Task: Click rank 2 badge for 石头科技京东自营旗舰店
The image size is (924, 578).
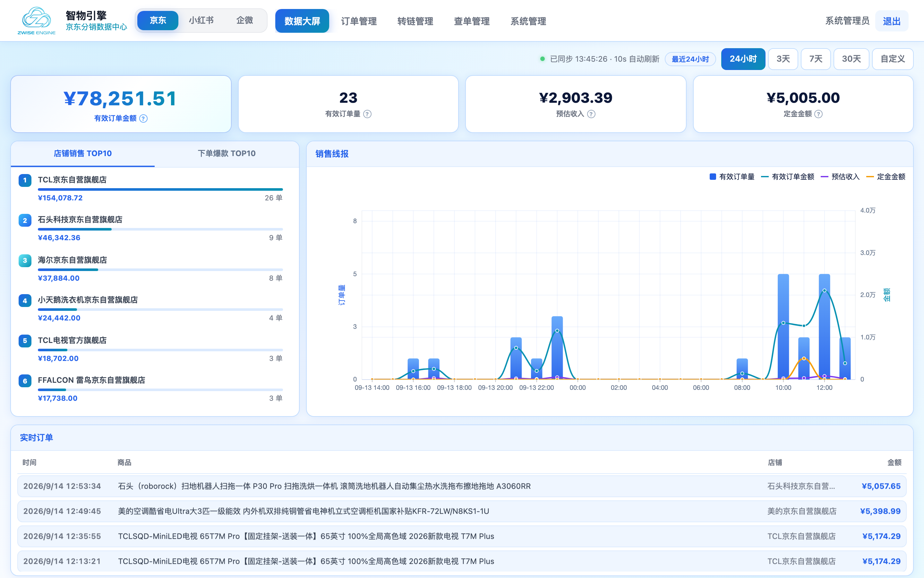Action: 25,220
